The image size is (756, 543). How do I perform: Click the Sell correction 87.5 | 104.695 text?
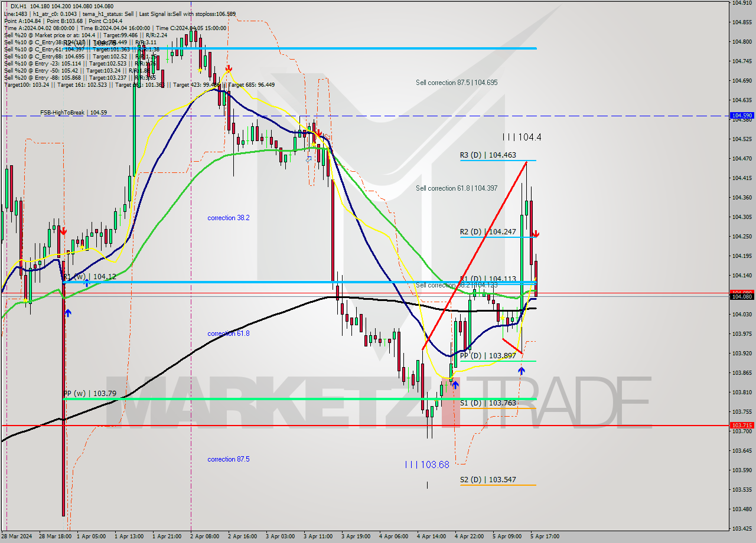[x=456, y=83]
